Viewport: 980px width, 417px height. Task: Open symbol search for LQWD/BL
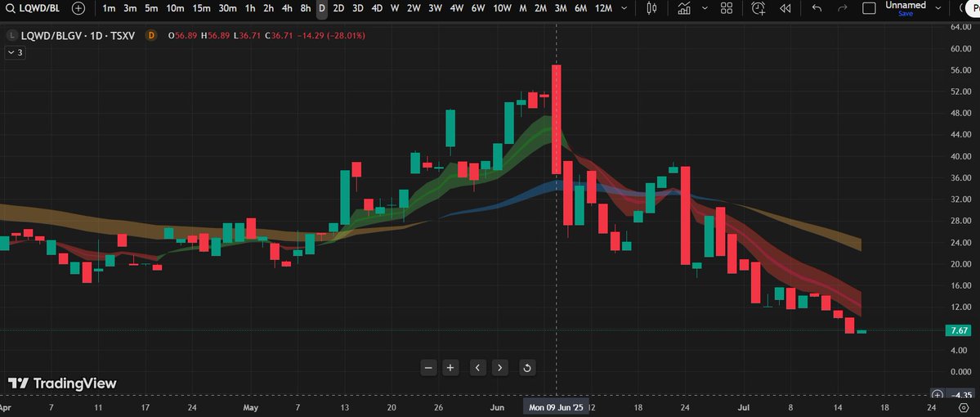(34, 8)
